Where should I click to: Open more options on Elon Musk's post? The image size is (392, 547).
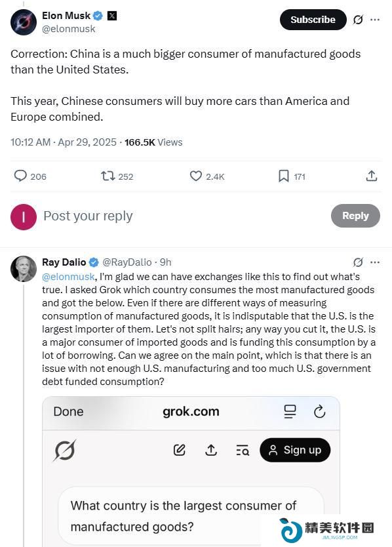375,20
